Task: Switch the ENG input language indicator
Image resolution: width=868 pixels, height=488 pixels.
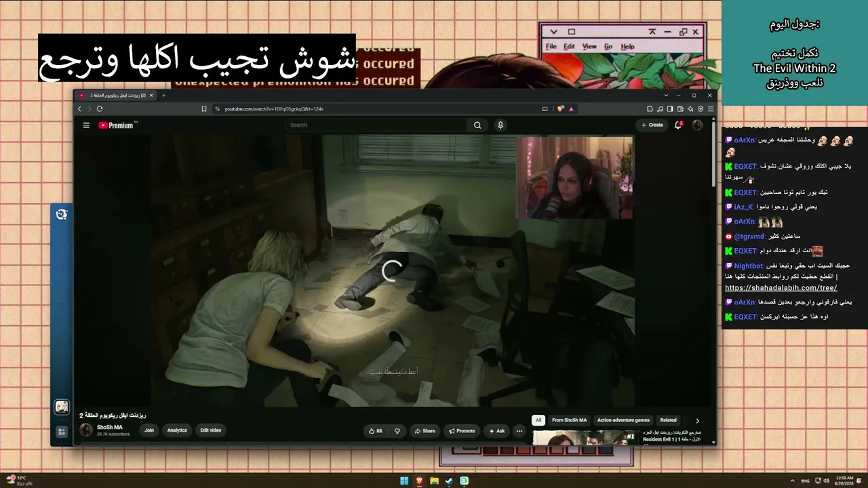Action: tap(805, 481)
